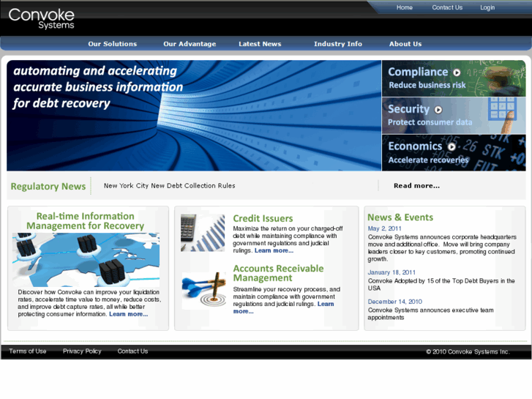
Task: Click the arrow icon beside Security
Action: pos(438,110)
